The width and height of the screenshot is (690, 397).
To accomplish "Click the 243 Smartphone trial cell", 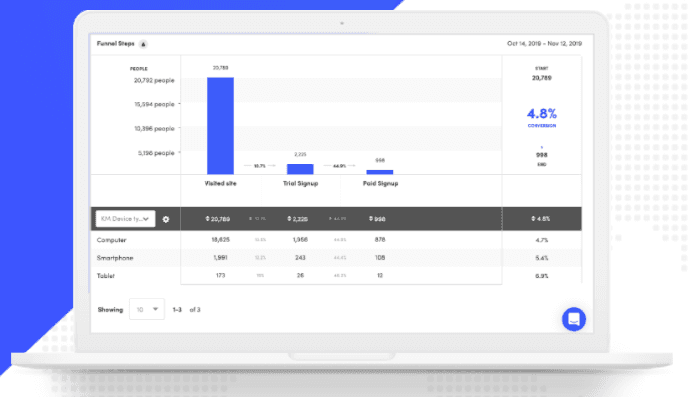I will [300, 257].
